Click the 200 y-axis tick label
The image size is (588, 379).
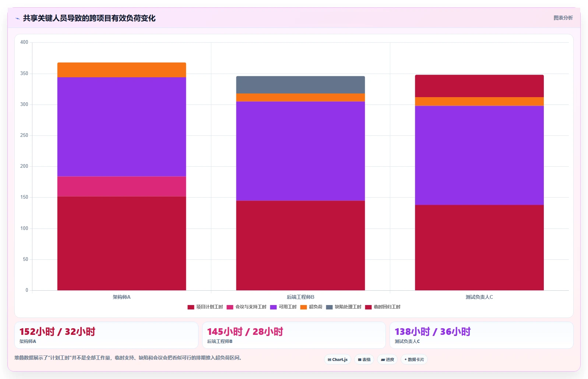click(x=24, y=166)
